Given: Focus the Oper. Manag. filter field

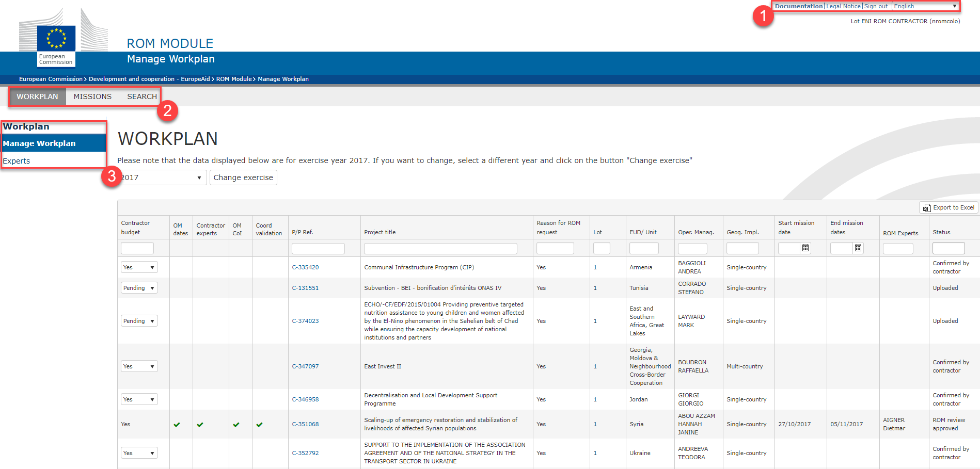Looking at the screenshot, I should click(x=692, y=248).
